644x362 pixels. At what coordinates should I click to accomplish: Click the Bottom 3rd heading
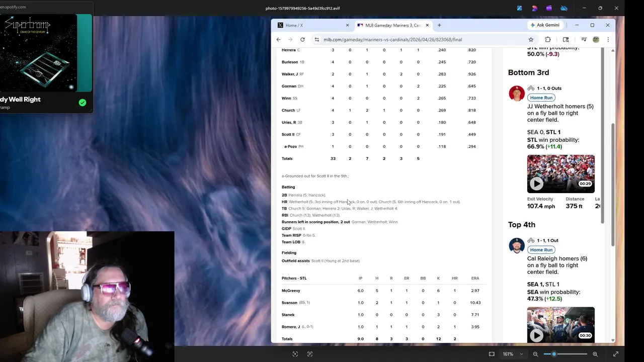click(x=528, y=72)
